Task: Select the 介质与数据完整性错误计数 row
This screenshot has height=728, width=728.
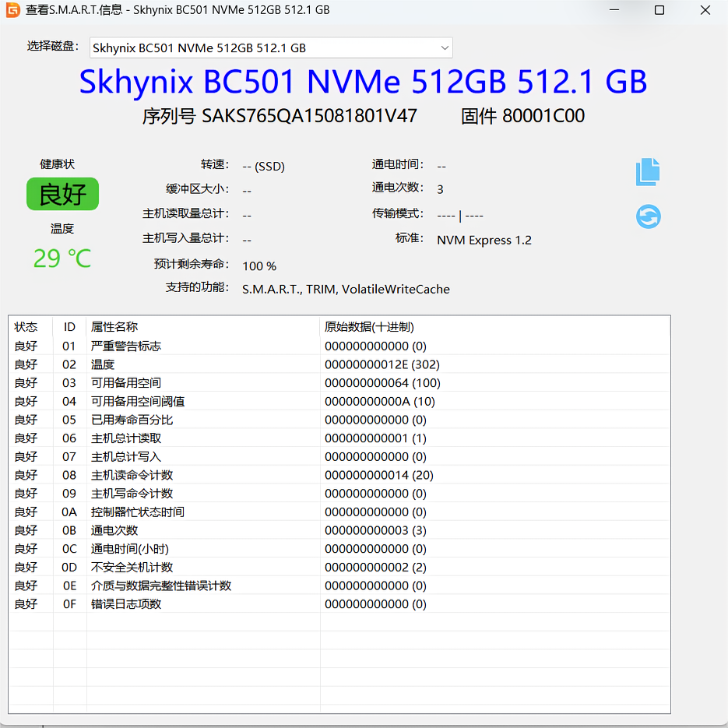Action: pyautogui.click(x=339, y=586)
